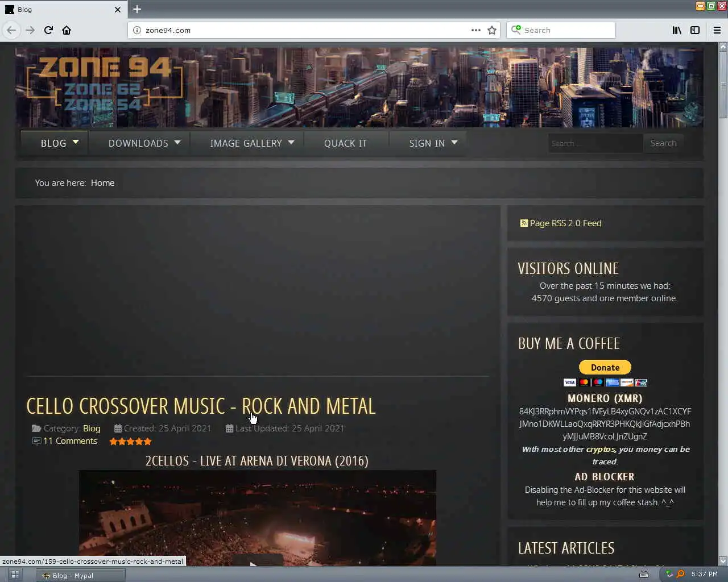Image resolution: width=728 pixels, height=582 pixels.
Task: View the 11 Comments link
Action: tap(70, 440)
